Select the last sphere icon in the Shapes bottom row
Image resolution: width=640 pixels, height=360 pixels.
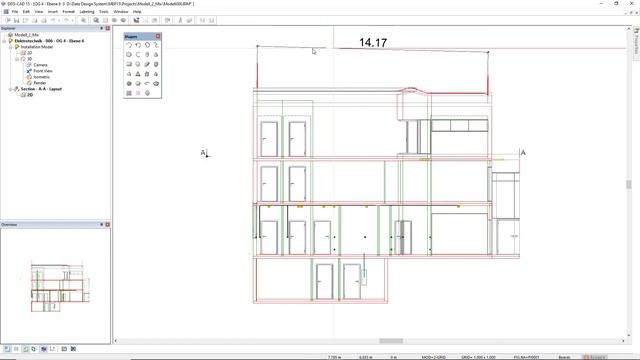(x=147, y=93)
